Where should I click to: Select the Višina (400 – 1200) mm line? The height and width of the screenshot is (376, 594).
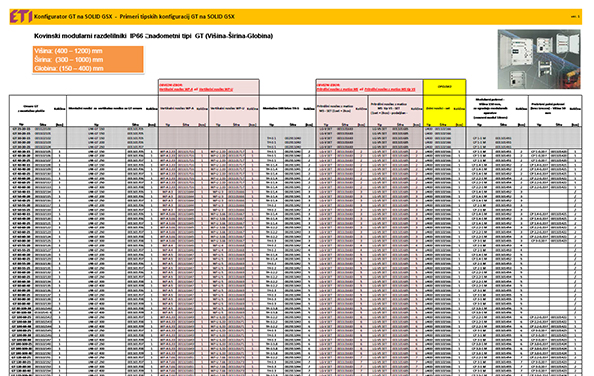point(69,51)
